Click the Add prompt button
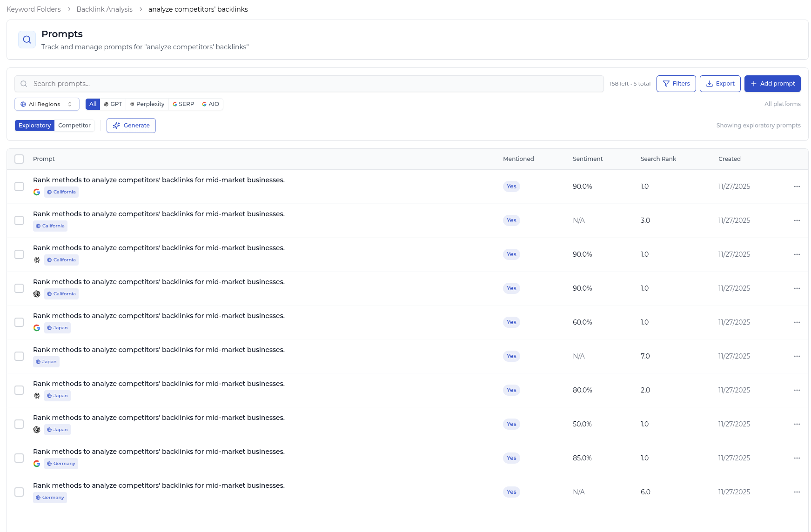The height and width of the screenshot is (532, 811). (x=772, y=84)
